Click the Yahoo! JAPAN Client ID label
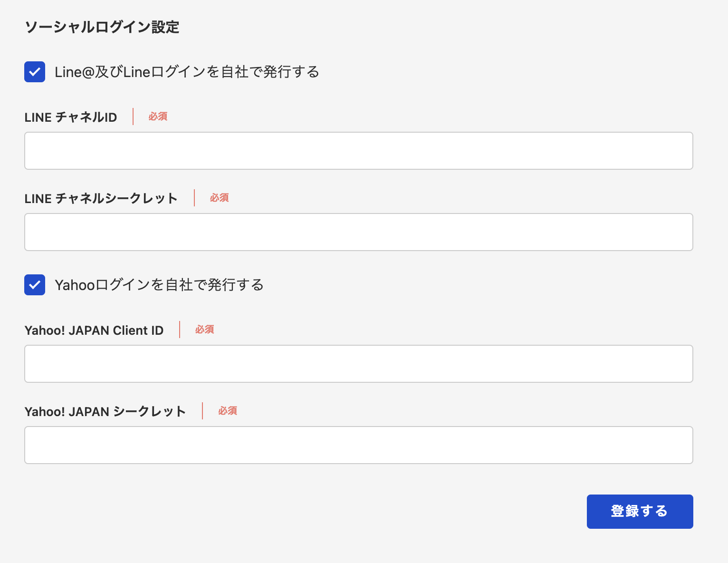 [94, 330]
